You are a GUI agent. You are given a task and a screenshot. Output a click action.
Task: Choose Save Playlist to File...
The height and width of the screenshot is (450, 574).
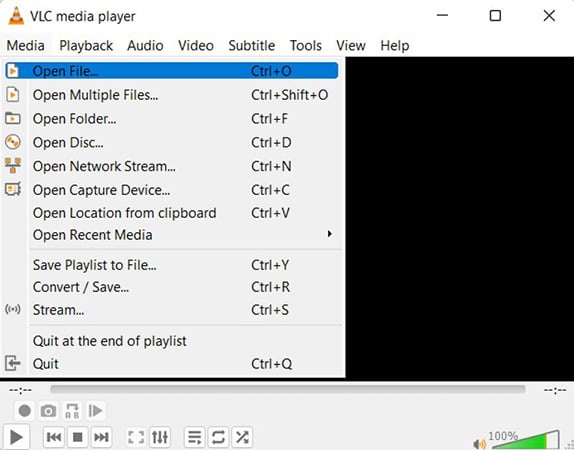point(172,265)
